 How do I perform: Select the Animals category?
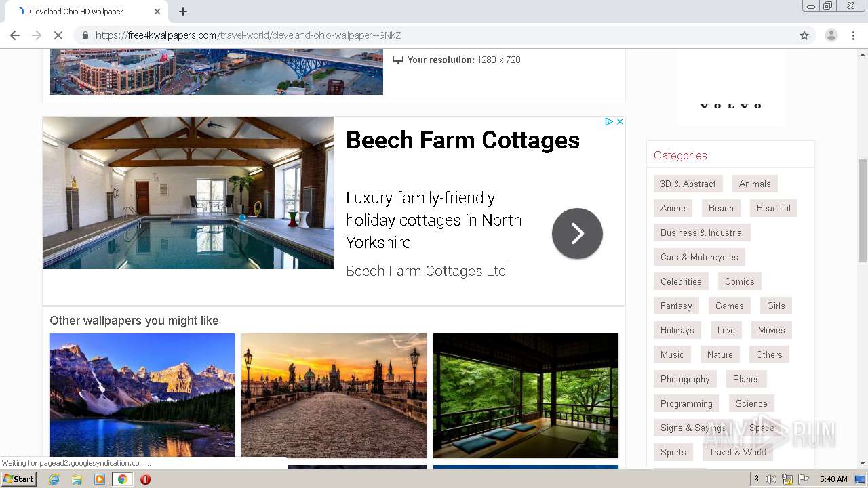pos(755,184)
